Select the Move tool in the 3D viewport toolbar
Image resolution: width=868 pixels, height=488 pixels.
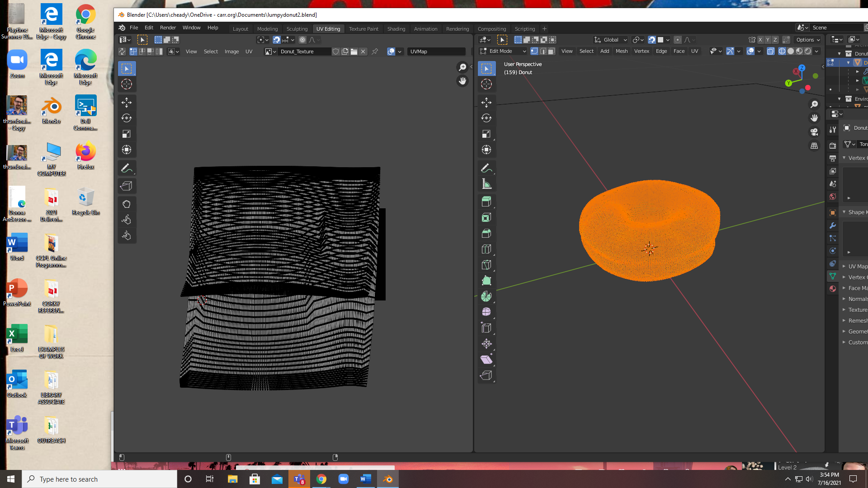tap(486, 103)
